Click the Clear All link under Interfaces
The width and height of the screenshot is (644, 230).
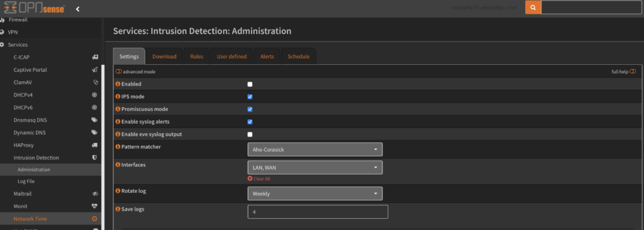[258, 179]
